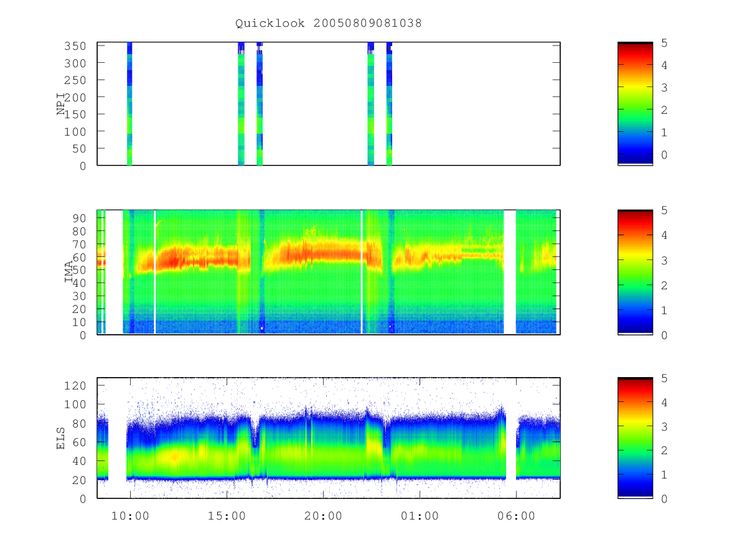Click the 2 label on IMA color bar
This screenshot has width=747, height=560.
tap(664, 285)
